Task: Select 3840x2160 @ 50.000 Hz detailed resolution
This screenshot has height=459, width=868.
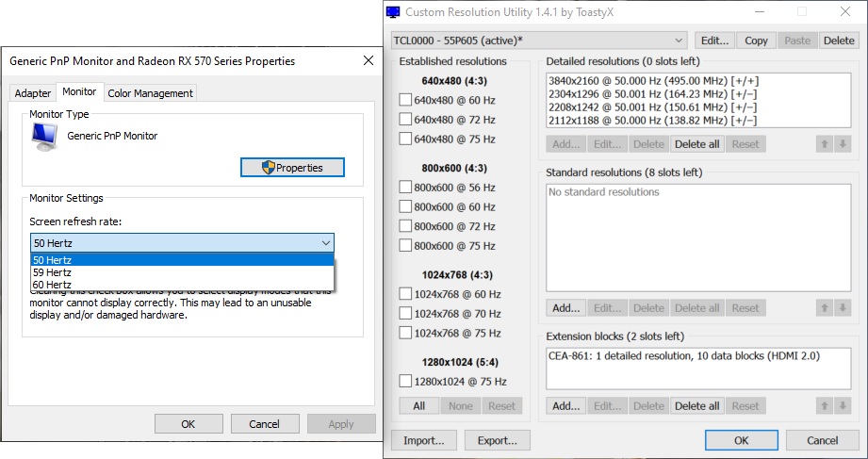Action: (x=653, y=81)
